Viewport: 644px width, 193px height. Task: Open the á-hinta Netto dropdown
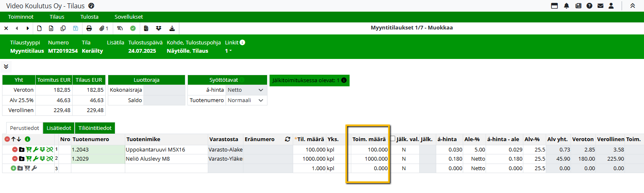click(246, 90)
